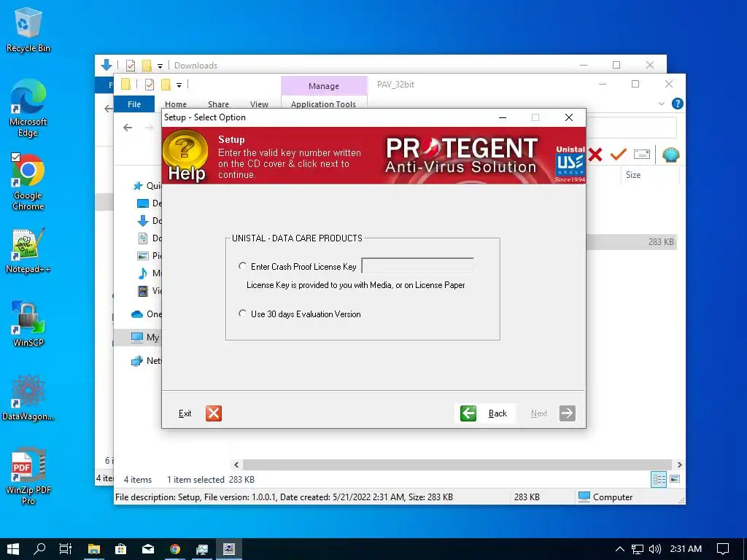
Task: Click the blue shell icon in toolbar
Action: tap(670, 155)
